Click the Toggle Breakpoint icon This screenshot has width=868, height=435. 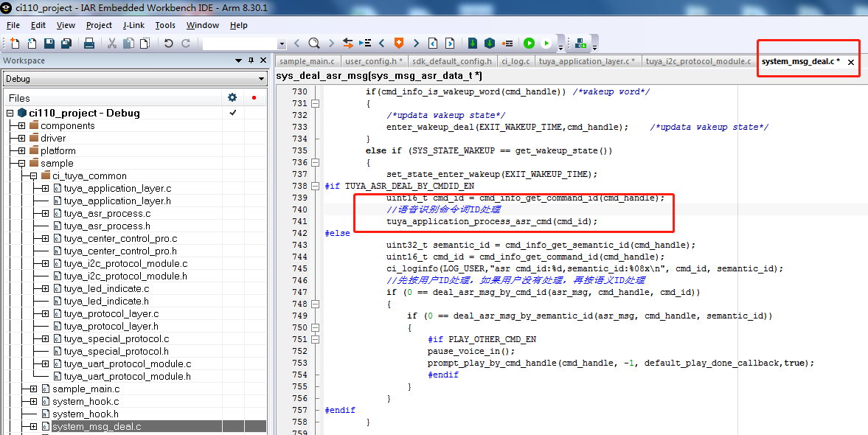[507, 43]
